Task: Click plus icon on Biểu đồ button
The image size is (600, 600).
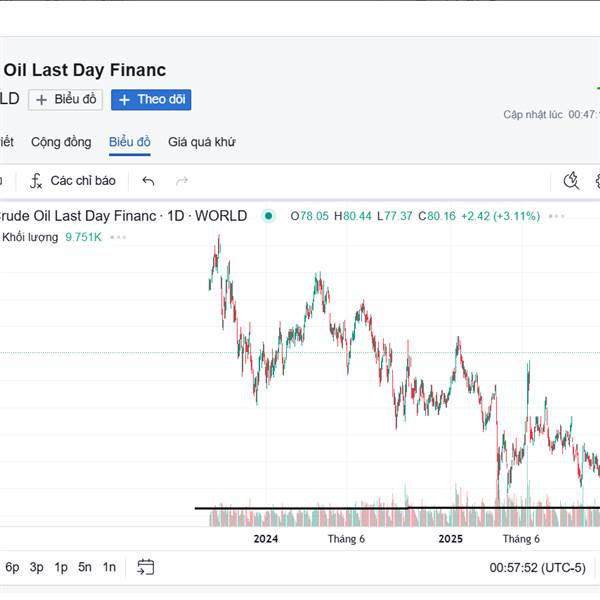Action: click(x=42, y=99)
